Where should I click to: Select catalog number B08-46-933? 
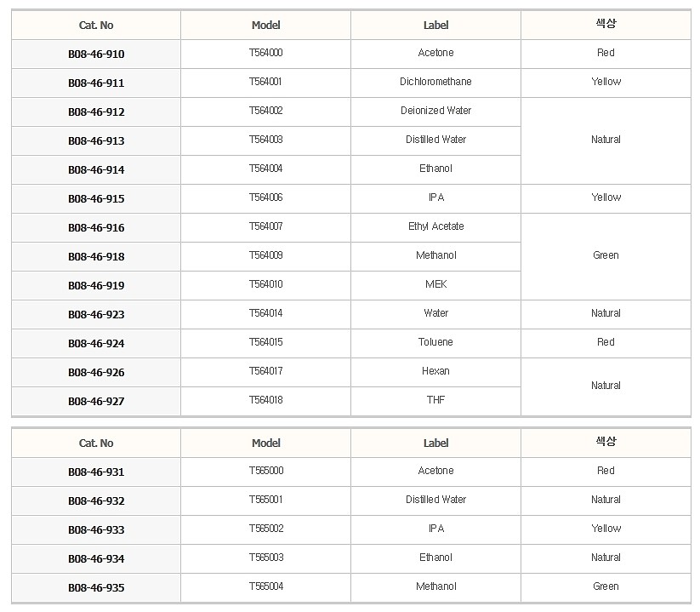96,530
